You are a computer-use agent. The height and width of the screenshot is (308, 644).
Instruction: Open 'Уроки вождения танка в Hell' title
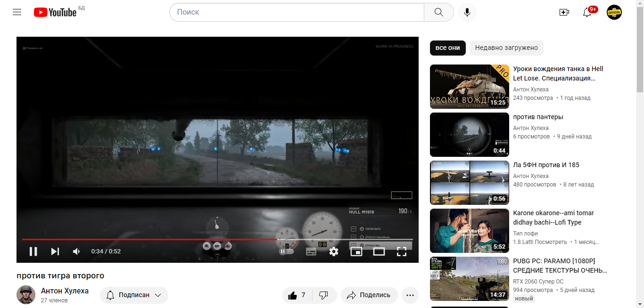558,73
